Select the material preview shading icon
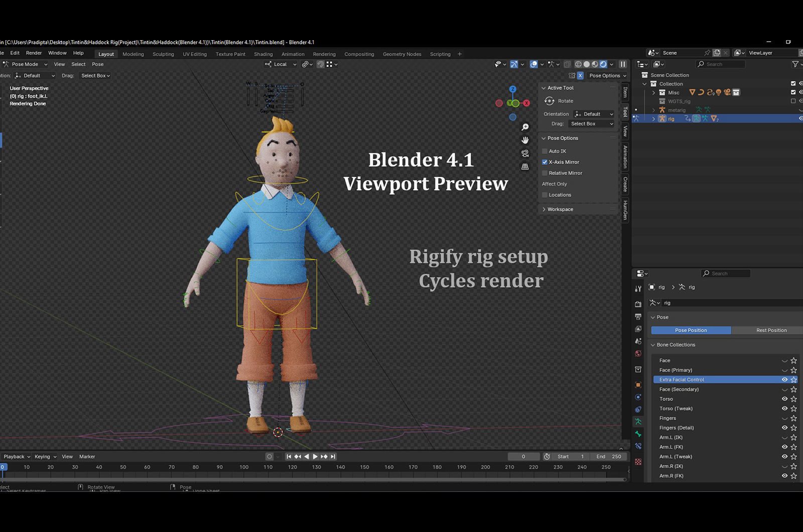The width and height of the screenshot is (803, 532). point(595,64)
